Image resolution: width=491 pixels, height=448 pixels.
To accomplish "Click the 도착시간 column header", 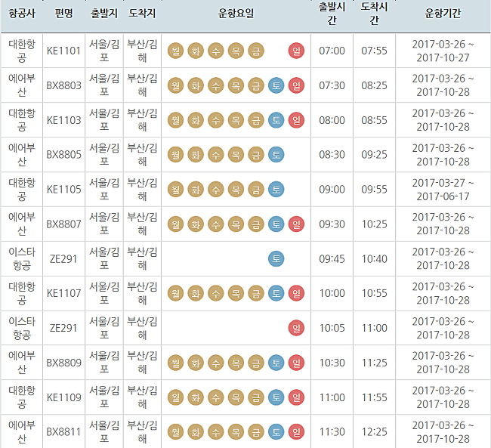I will (x=374, y=14).
